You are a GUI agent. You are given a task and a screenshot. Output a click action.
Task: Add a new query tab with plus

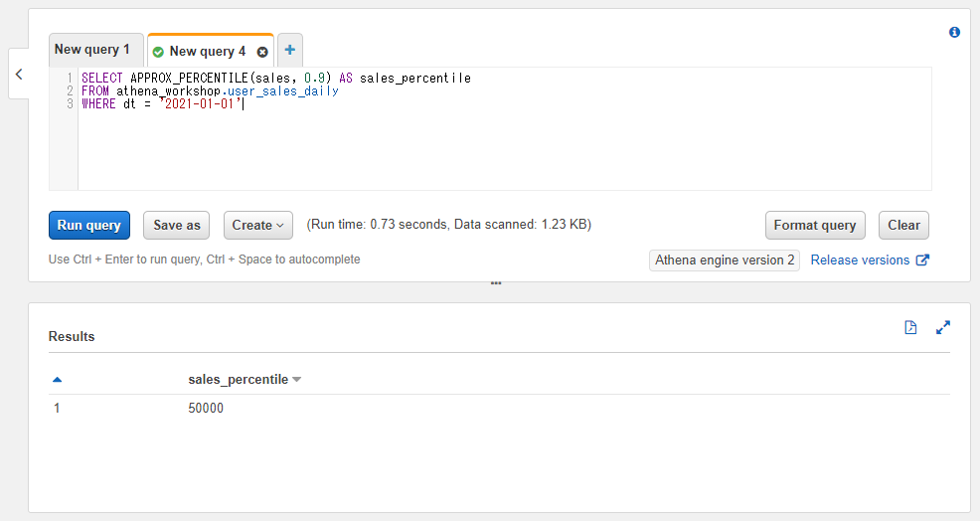click(290, 50)
